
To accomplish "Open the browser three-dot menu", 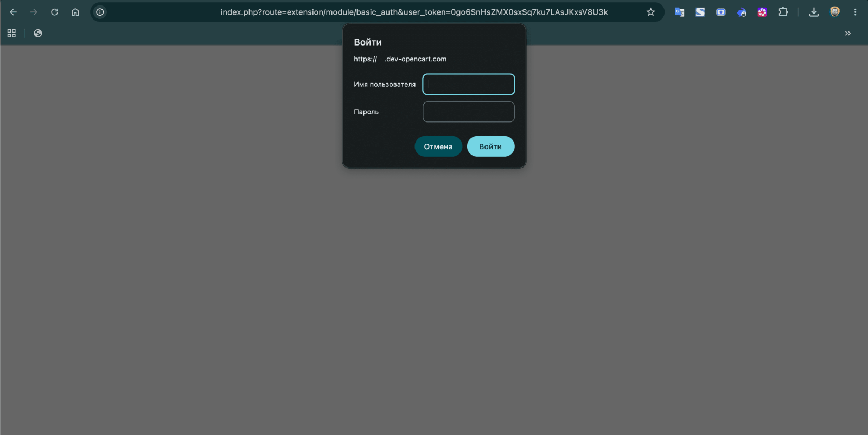I will coord(856,12).
